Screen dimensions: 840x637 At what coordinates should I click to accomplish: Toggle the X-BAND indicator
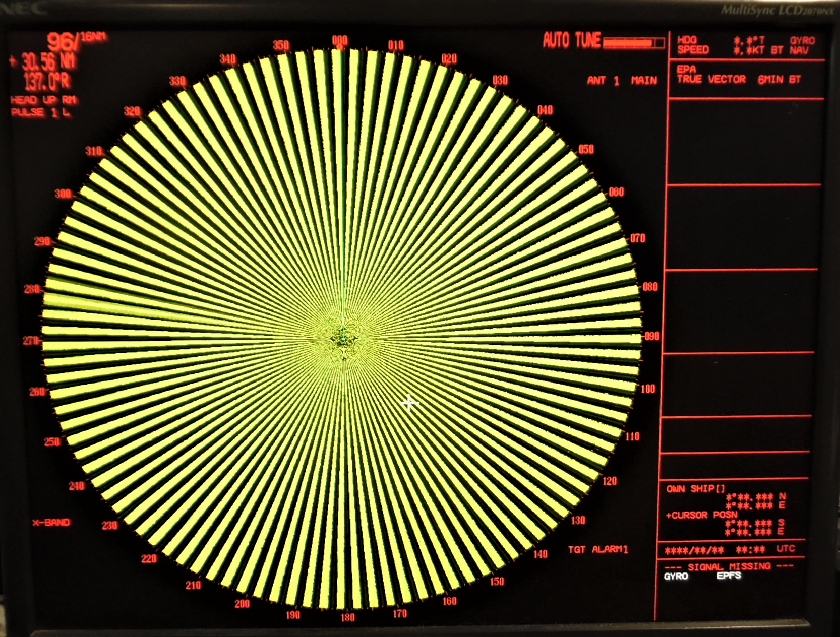(51, 523)
